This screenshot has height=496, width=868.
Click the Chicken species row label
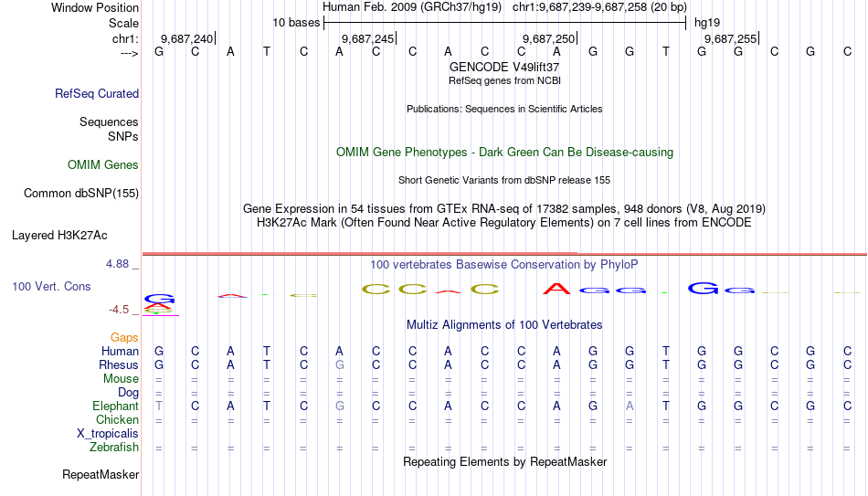click(x=117, y=419)
